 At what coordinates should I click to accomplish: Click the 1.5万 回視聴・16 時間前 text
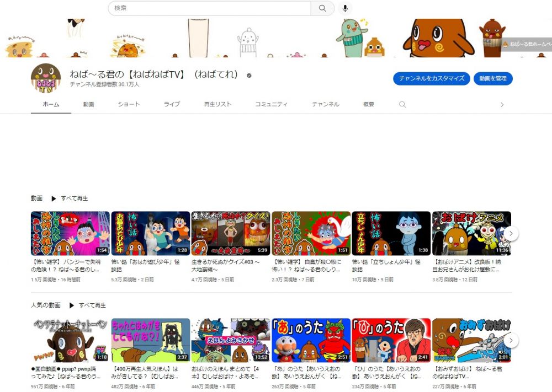pos(56,280)
